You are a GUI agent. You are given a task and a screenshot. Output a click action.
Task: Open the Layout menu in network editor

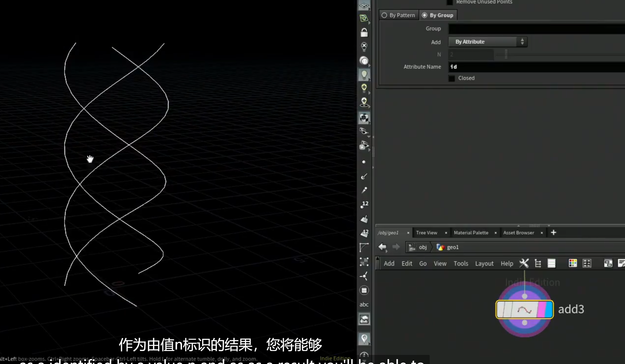[x=484, y=264]
